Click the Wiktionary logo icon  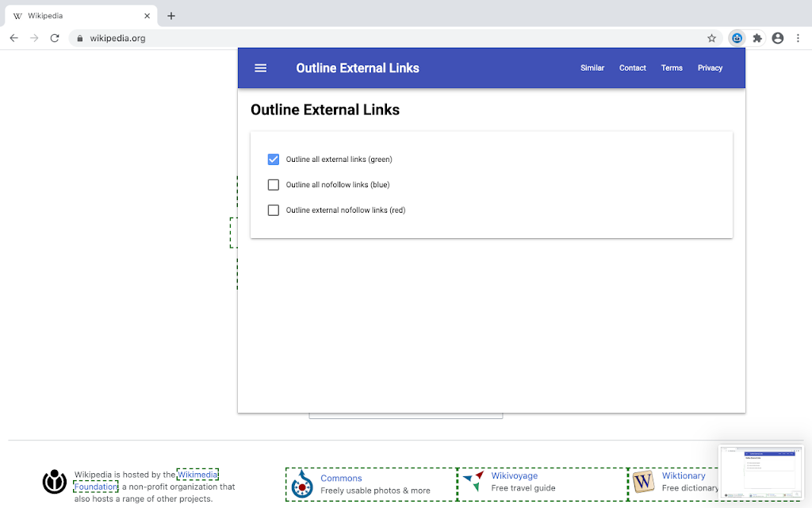tap(643, 482)
